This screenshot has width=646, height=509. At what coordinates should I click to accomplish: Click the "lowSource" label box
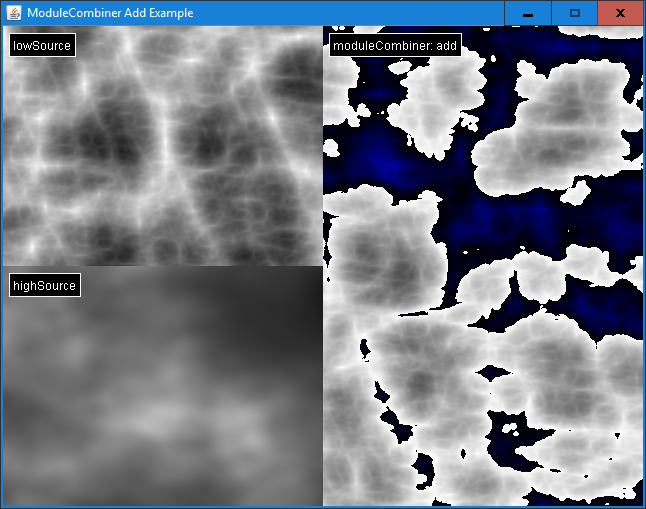coord(42,46)
